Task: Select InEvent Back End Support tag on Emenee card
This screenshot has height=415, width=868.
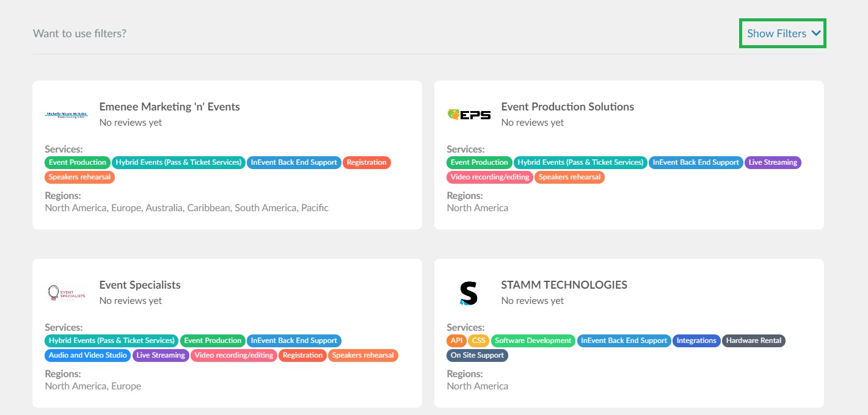Action: coord(294,162)
